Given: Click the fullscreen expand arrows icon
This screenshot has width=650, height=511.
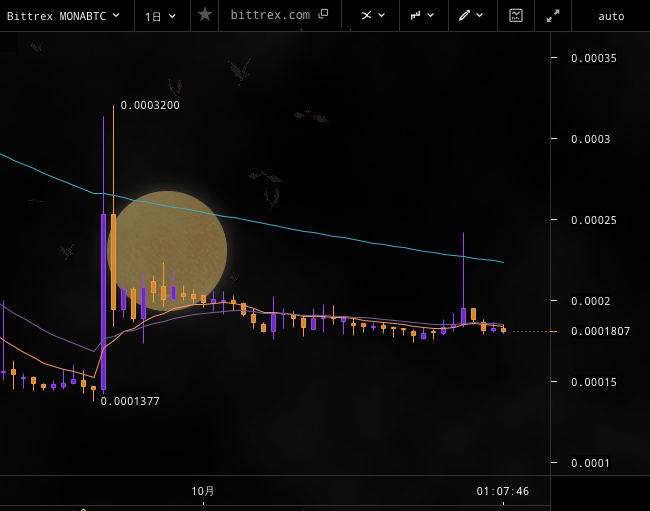Looking at the screenshot, I should point(553,16).
